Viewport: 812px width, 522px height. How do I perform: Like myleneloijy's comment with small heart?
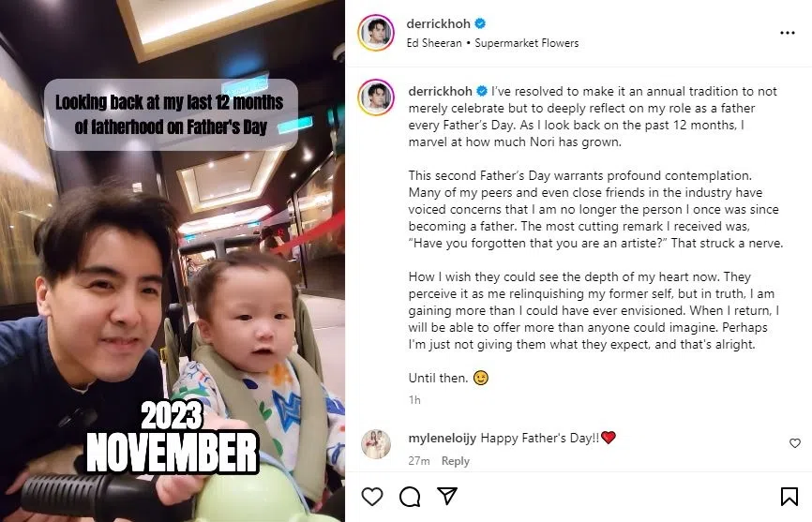795,443
